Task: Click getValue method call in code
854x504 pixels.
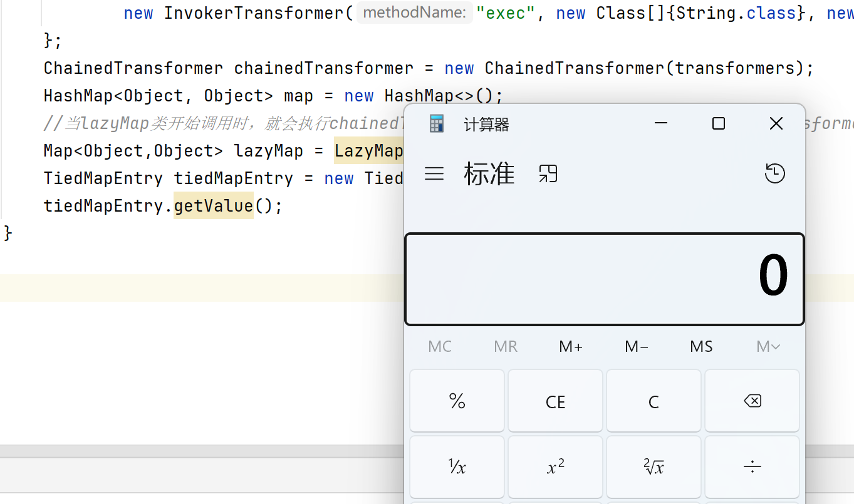Action: pyautogui.click(x=213, y=206)
